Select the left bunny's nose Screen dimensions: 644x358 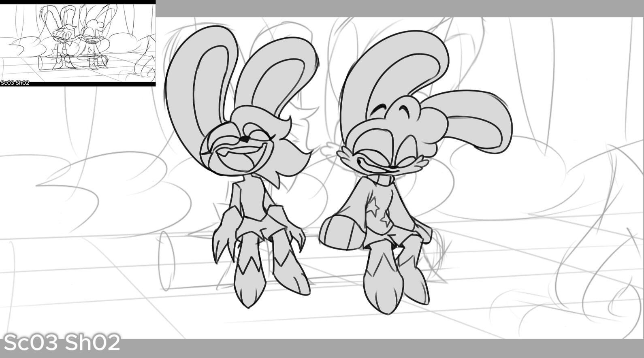point(243,139)
